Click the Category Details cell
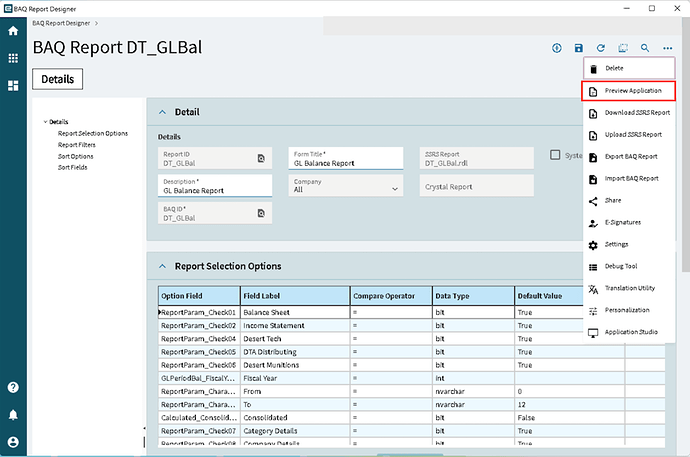 (295, 431)
